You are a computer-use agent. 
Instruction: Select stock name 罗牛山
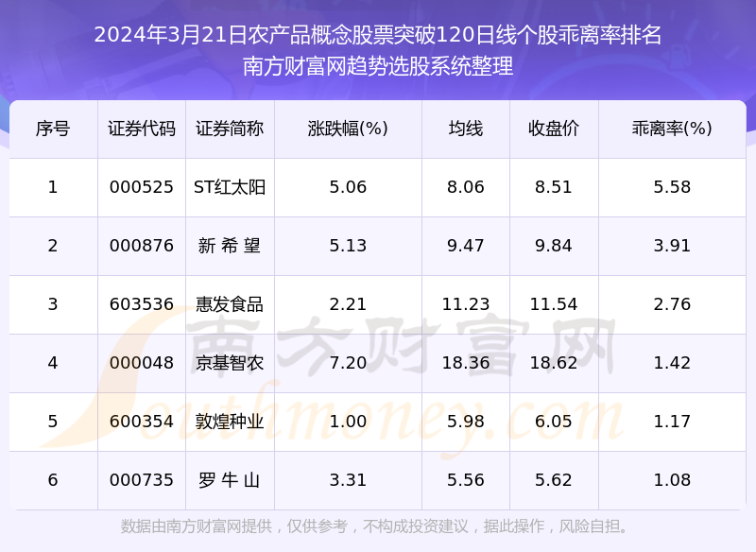[230, 480]
